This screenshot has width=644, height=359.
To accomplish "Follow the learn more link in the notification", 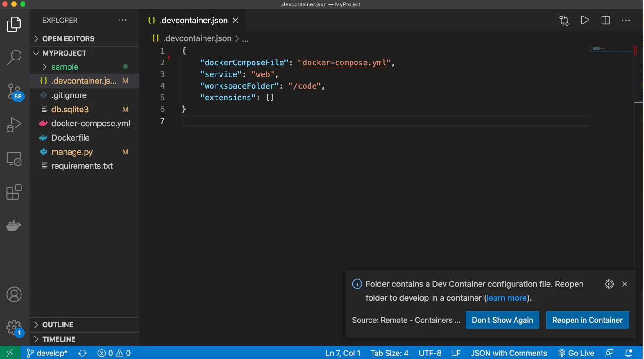I will click(507, 298).
